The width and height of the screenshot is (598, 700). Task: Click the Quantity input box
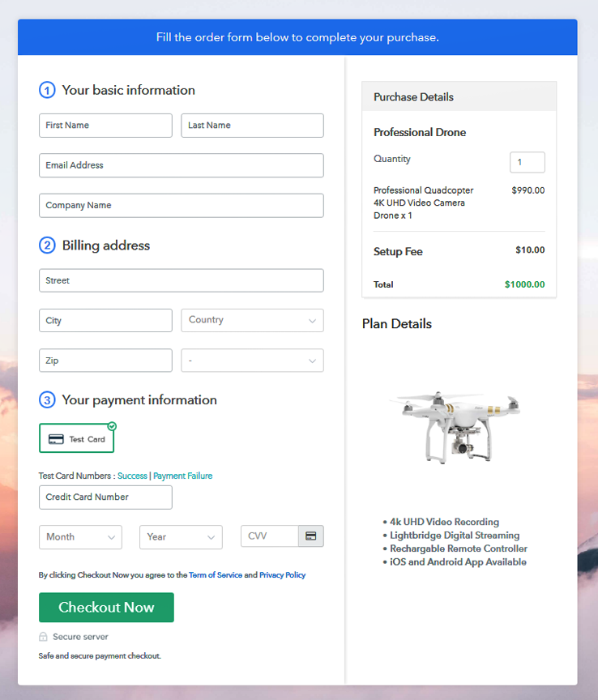527,162
